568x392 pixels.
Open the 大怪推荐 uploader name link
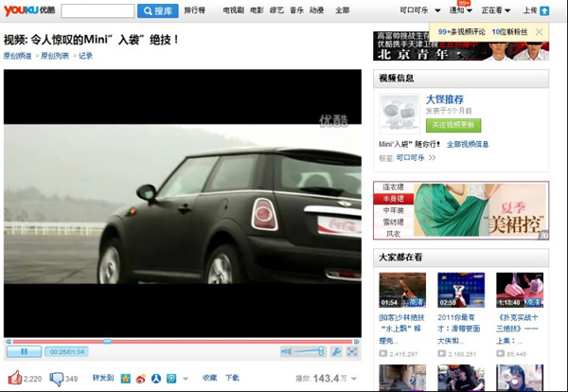click(445, 99)
